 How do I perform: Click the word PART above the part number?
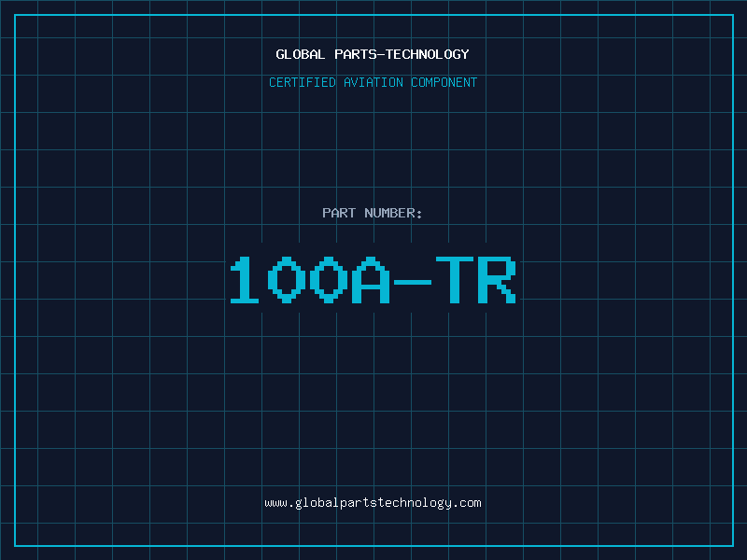pos(339,213)
